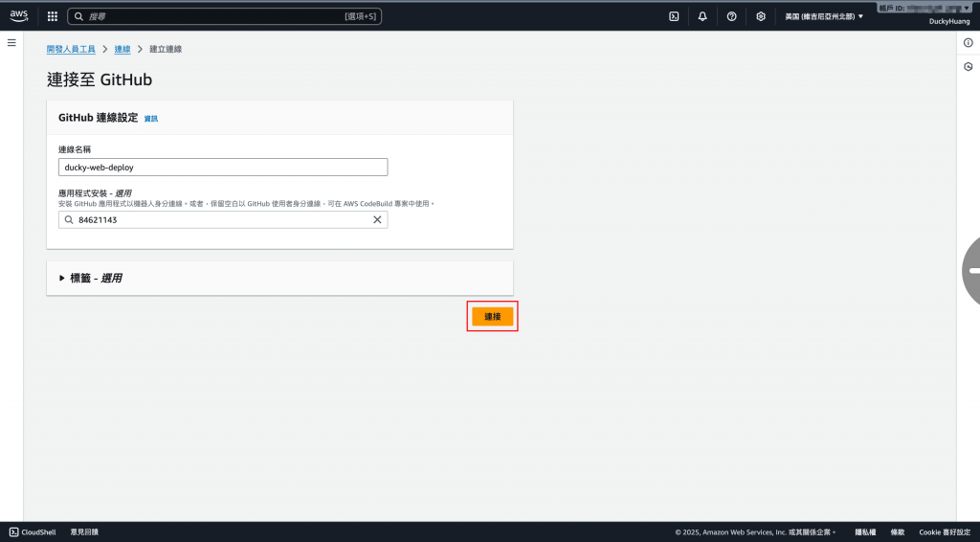The image size is (980, 542).
Task: Click the 連接至 GitHub heading
Action: click(x=100, y=80)
